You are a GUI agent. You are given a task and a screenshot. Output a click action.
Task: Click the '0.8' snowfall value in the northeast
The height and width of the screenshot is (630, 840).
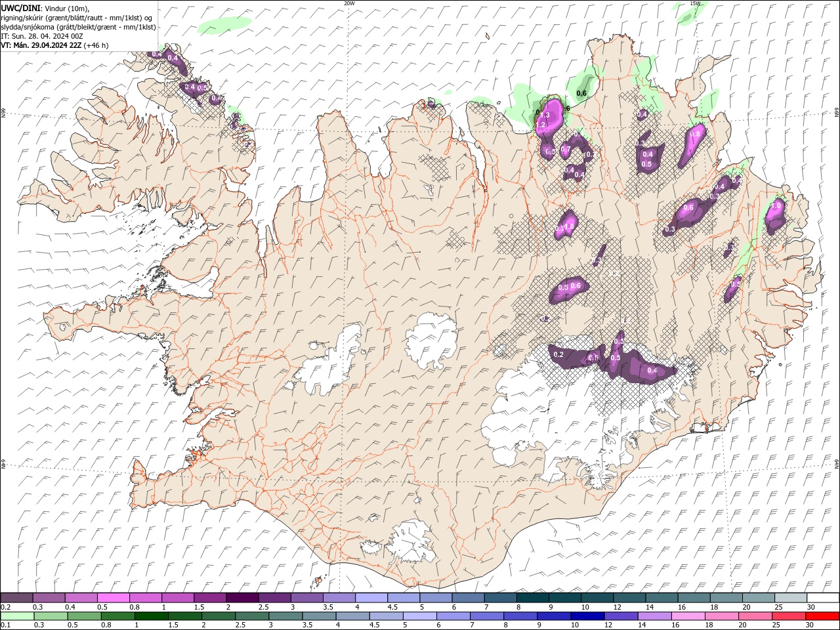click(696, 134)
